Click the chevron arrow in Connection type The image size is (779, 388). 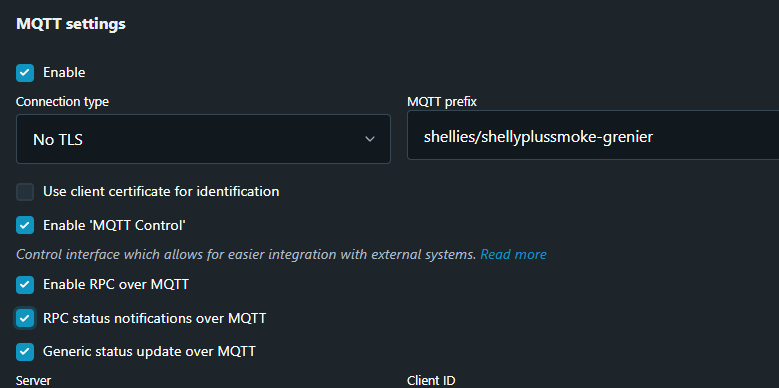click(370, 139)
